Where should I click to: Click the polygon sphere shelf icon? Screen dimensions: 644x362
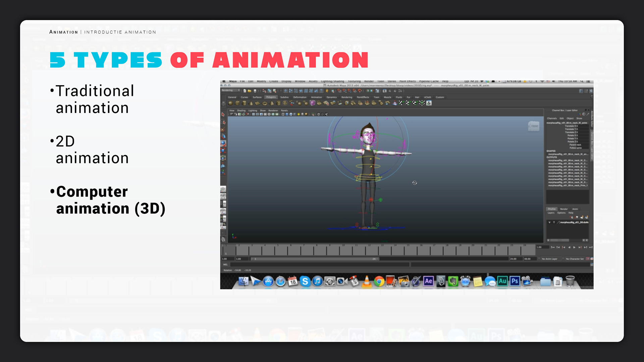[x=230, y=103]
